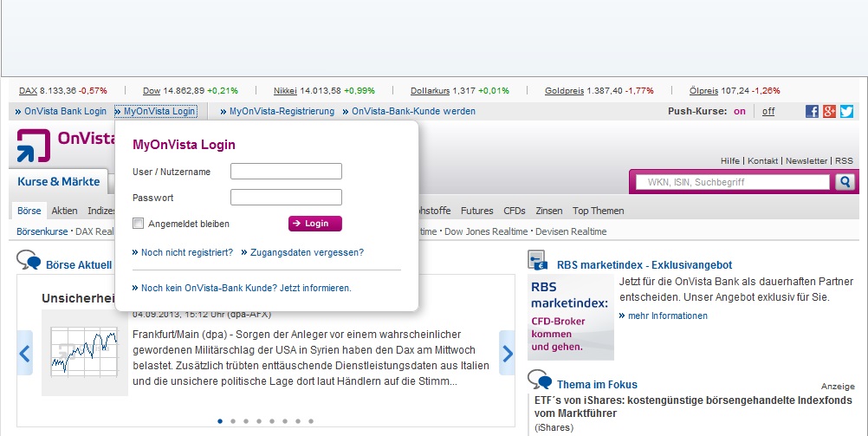Click the RBS marketindex section icon
Screen dimensions: 868x436
tap(537, 260)
